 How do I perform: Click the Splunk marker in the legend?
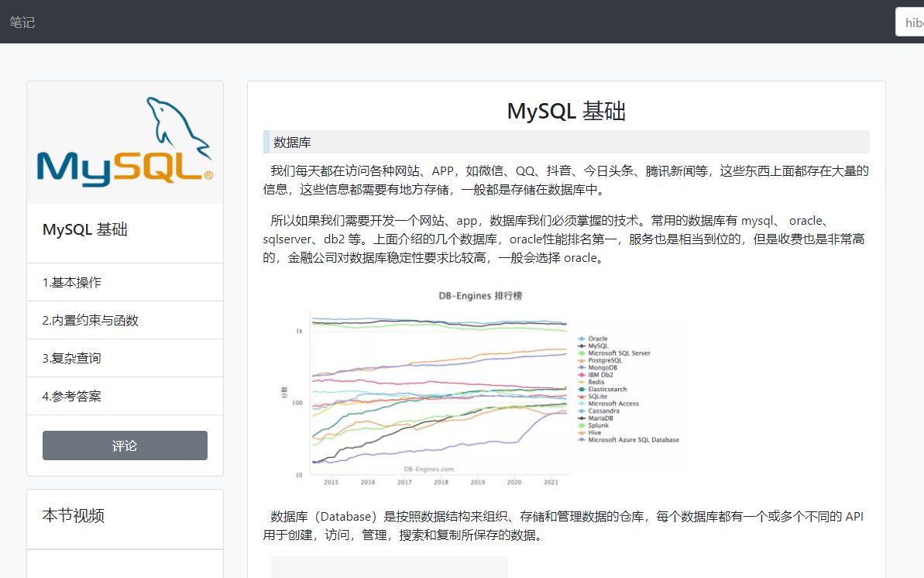tap(581, 425)
